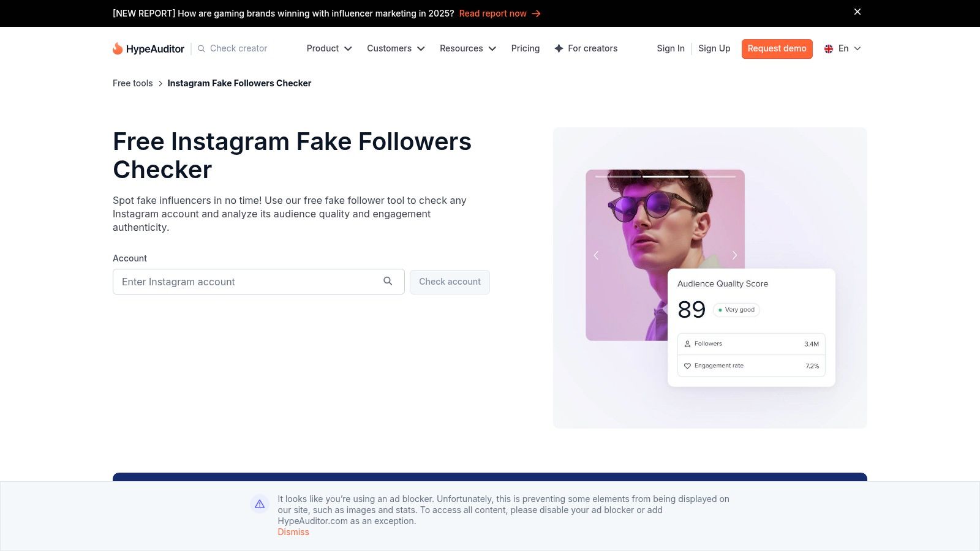Screen dimensions: 980x551
Task: Click the search magnifier in Check creator field
Action: pyautogui.click(x=201, y=48)
